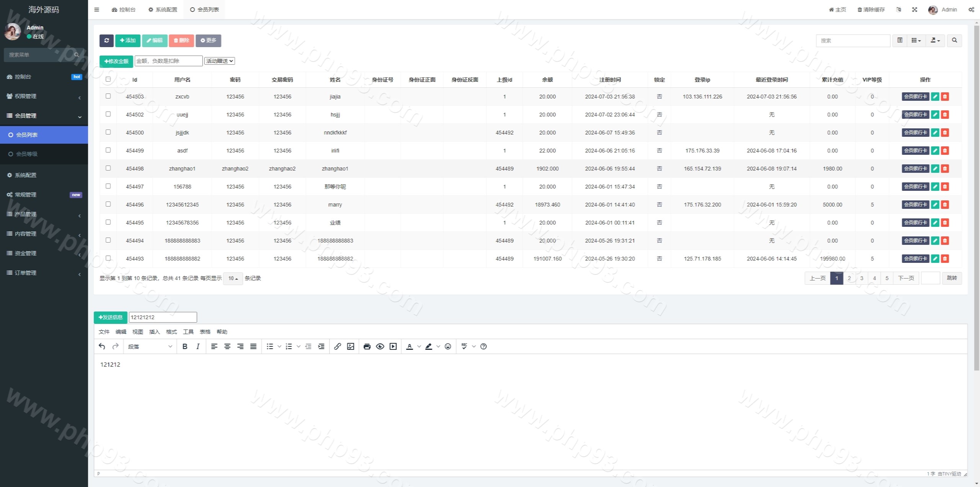Toggle bold formatting in the editor
The width and height of the screenshot is (980, 487).
(x=185, y=346)
